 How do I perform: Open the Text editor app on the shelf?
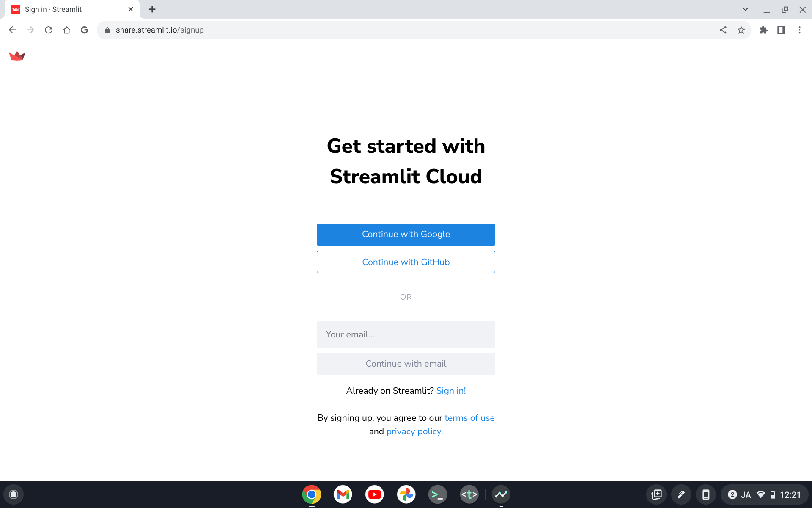point(469,494)
